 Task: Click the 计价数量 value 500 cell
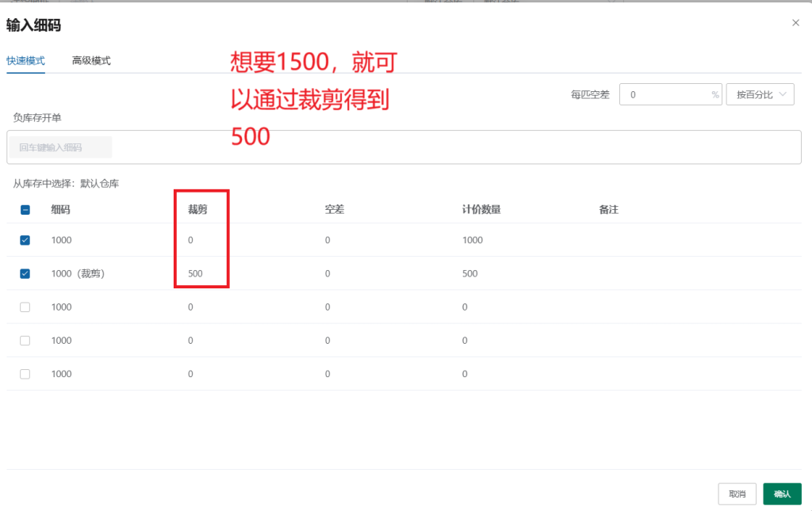pyautogui.click(x=470, y=273)
